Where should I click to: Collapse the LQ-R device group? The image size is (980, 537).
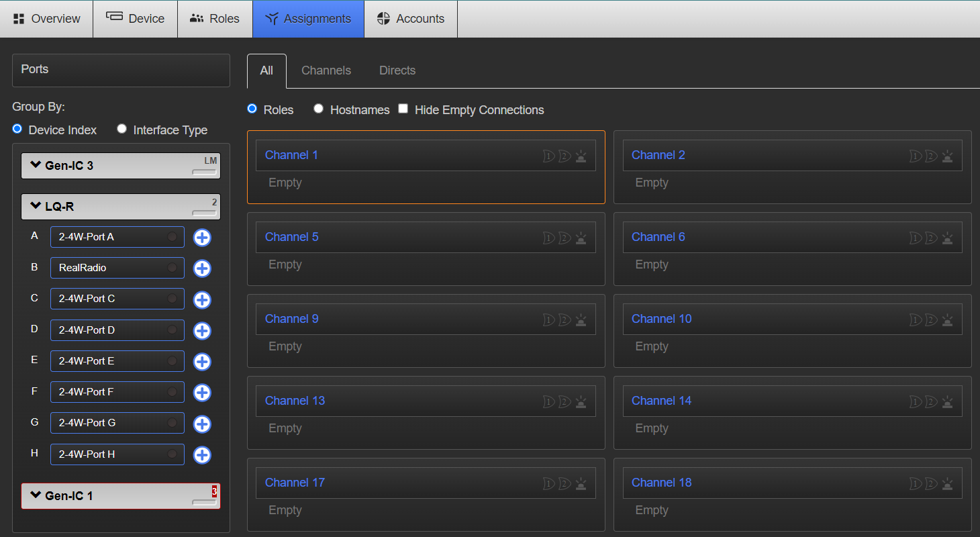36,206
